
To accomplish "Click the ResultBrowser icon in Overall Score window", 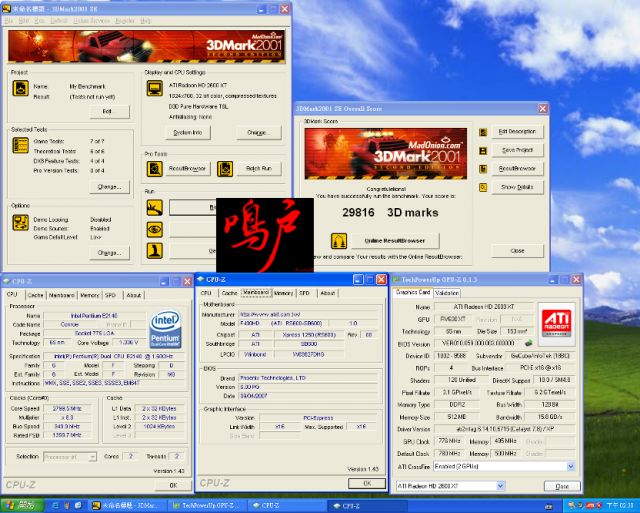I will (483, 169).
